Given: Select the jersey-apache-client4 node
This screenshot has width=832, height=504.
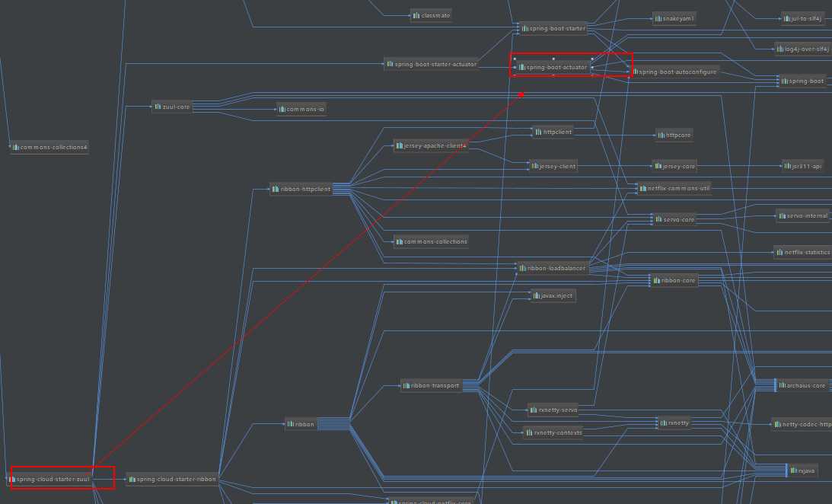Looking at the screenshot, I should click(431, 145).
